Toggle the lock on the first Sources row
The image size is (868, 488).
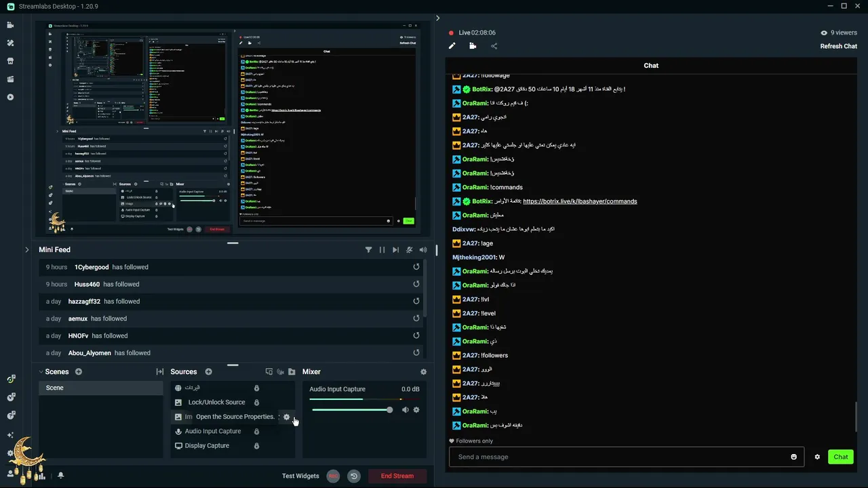tap(256, 388)
